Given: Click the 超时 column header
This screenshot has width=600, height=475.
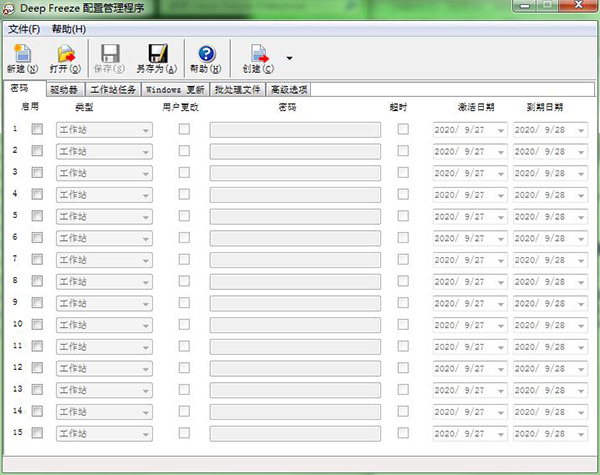Looking at the screenshot, I should point(398,107).
